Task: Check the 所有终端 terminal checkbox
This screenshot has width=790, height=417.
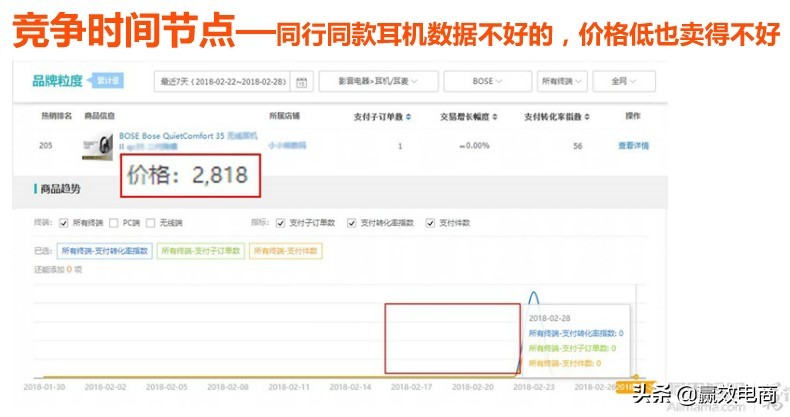Action: click(63, 223)
